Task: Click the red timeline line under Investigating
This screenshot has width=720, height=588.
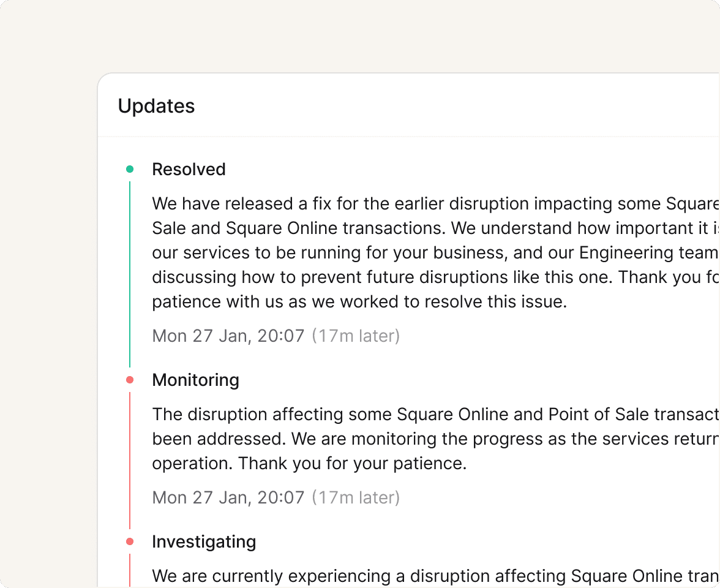Action: [130, 570]
